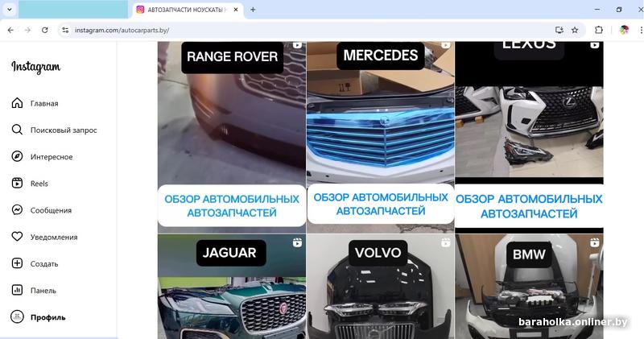View site information icon in address bar
This screenshot has width=644, height=339.
coord(65,30)
